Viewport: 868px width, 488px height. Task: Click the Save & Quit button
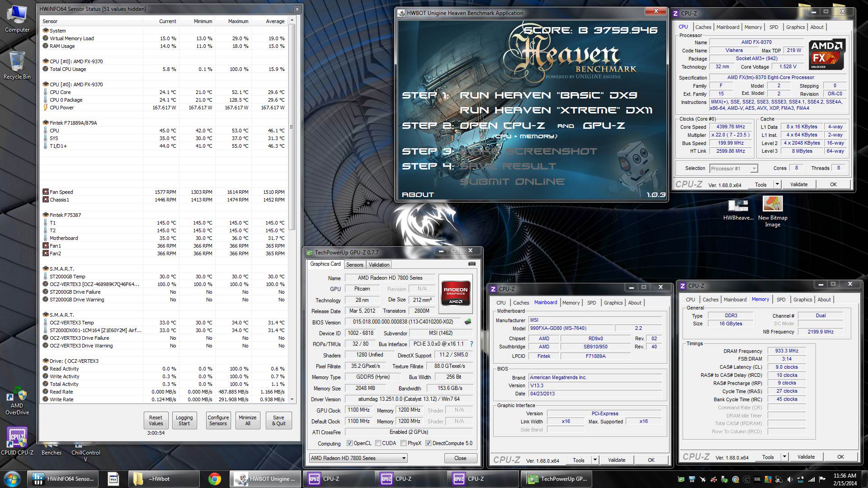278,420
